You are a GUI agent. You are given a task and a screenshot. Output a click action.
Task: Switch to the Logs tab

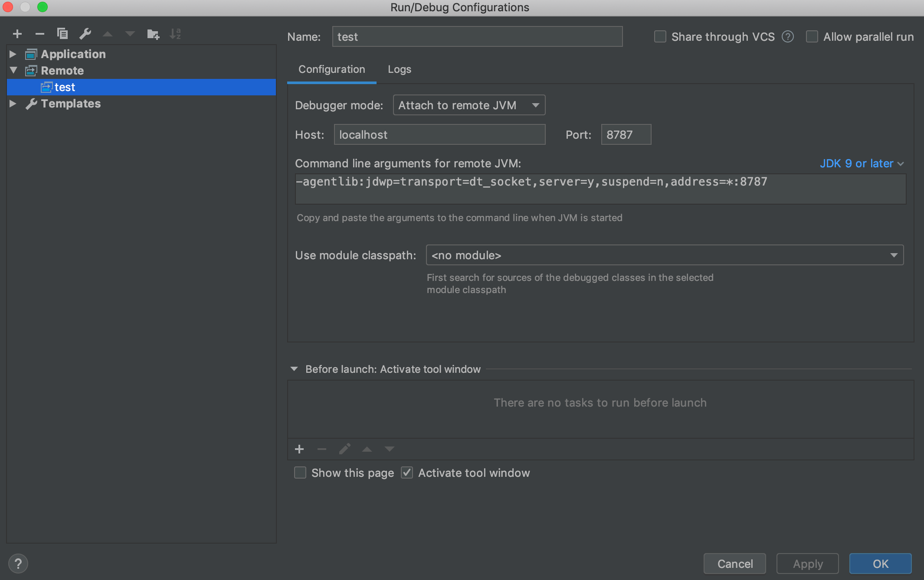400,69
